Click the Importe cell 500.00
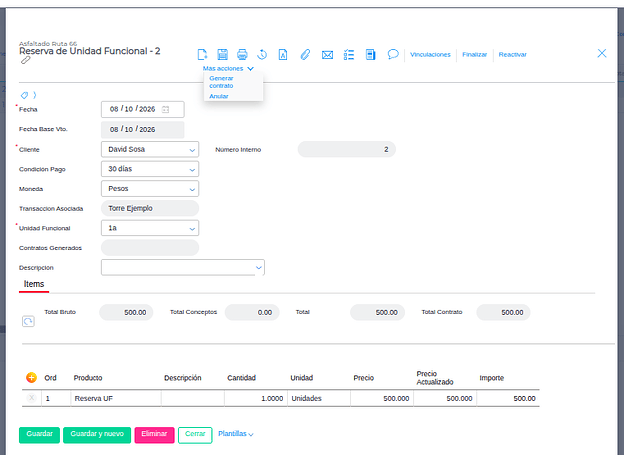624x455 pixels. [x=508, y=398]
